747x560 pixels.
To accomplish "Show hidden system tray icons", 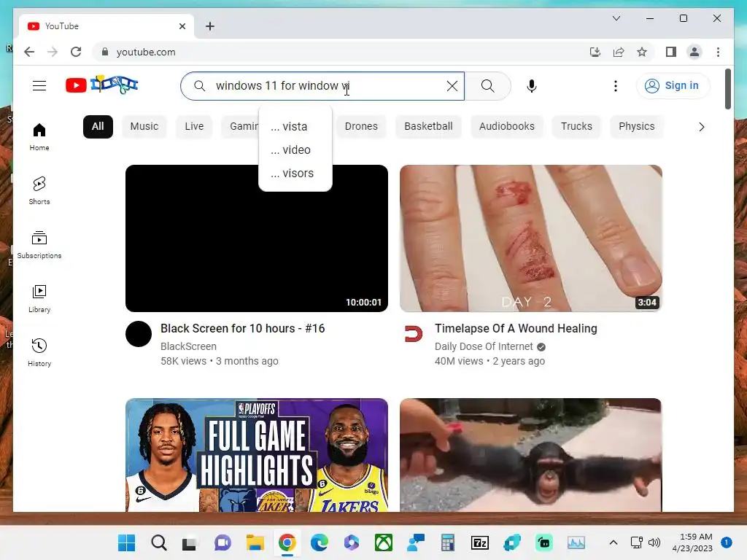I will (614, 542).
